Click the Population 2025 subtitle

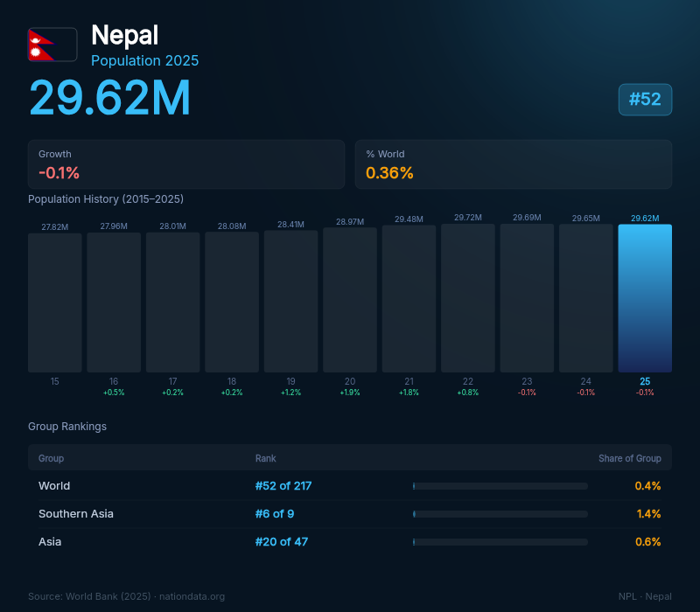pyautogui.click(x=144, y=60)
